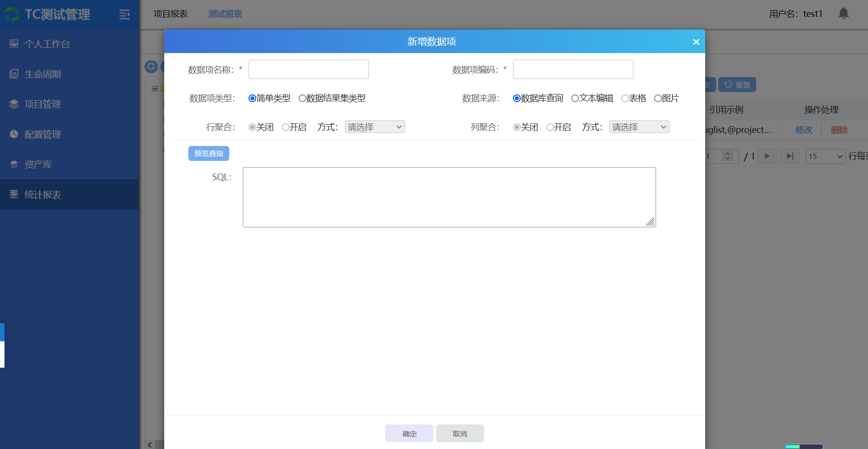The image size is (868, 449).
Task: Open 个人工作台 from the sidebar
Action: pyautogui.click(x=47, y=44)
